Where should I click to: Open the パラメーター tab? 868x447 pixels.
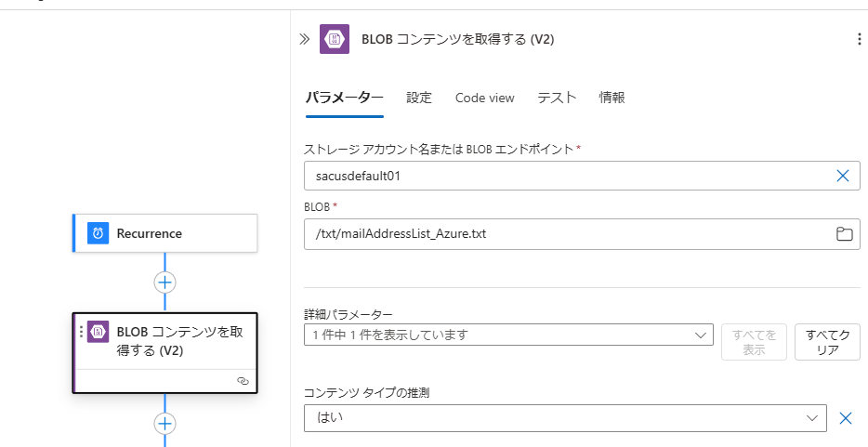345,98
